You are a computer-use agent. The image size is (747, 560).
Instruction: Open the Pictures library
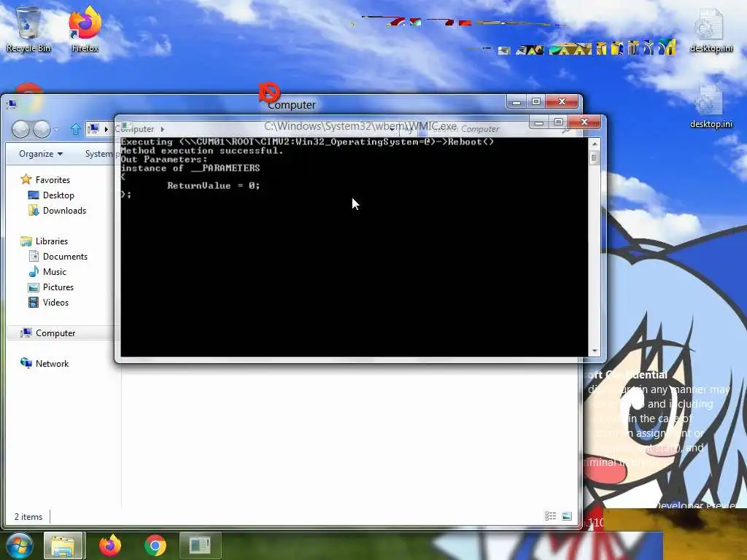click(x=51, y=287)
